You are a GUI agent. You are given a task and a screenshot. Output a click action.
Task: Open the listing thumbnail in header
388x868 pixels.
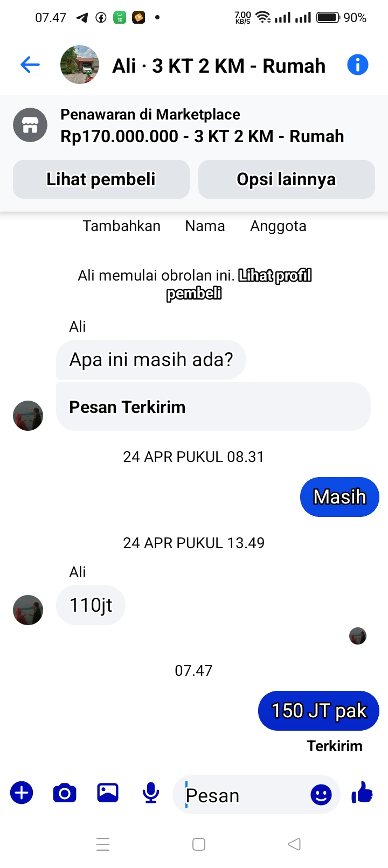pyautogui.click(x=80, y=65)
